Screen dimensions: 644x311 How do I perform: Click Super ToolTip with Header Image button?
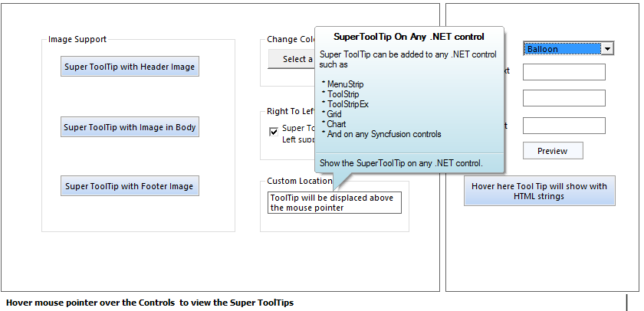130,67
